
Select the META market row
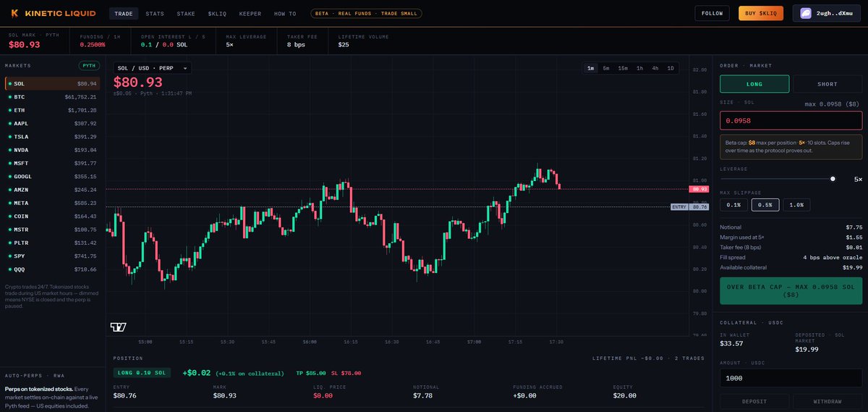52,203
